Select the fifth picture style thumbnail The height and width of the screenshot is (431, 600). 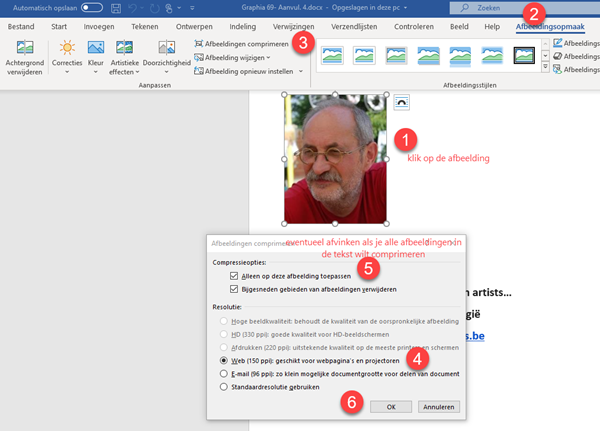(460, 56)
